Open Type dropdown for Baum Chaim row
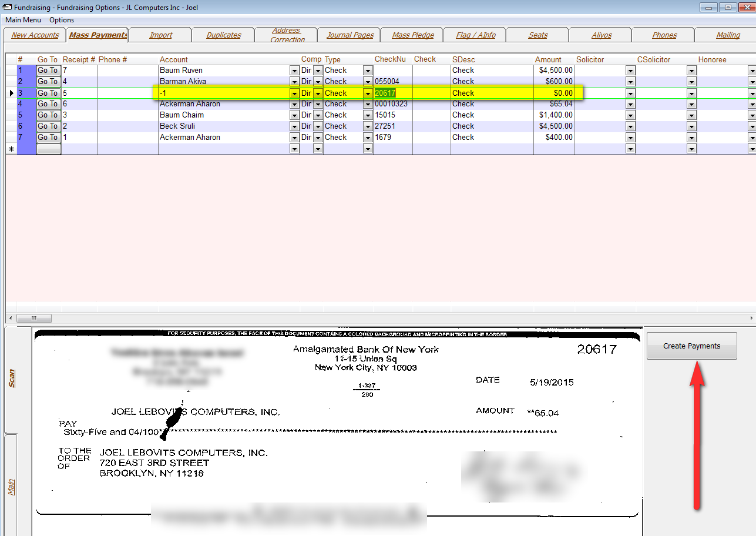The height and width of the screenshot is (536, 756). (x=368, y=115)
